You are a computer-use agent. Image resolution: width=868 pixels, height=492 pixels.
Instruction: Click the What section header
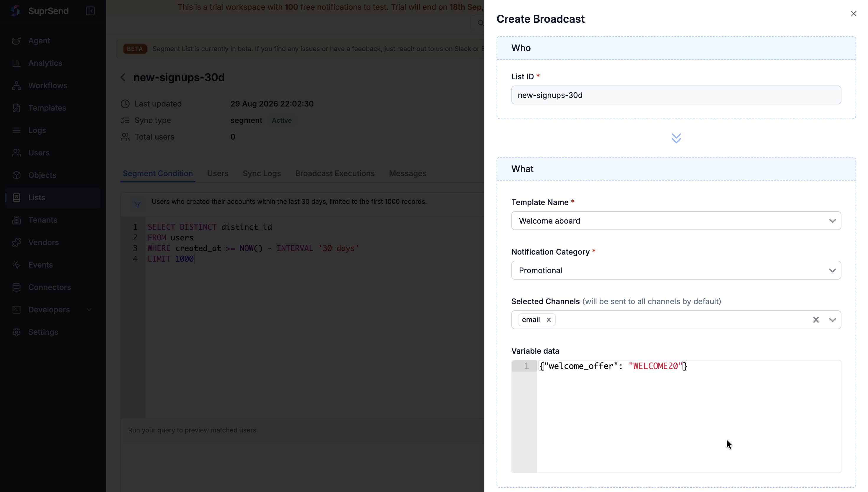pyautogui.click(x=676, y=169)
